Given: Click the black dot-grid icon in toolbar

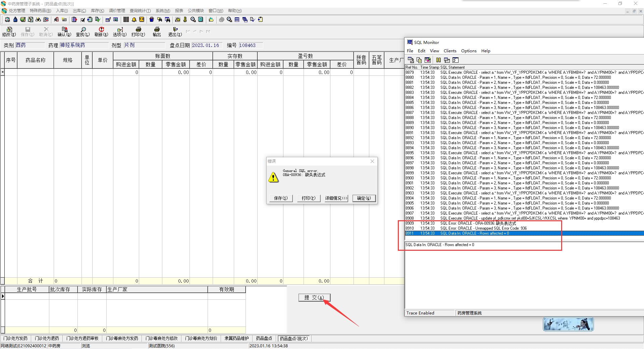Looking at the screenshot, I should pos(126,19).
